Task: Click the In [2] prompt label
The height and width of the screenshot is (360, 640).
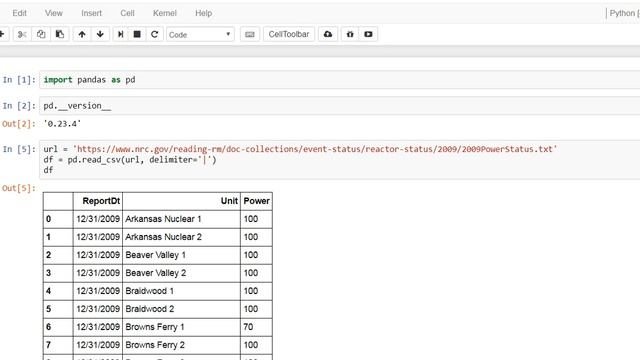Action: 19,106
